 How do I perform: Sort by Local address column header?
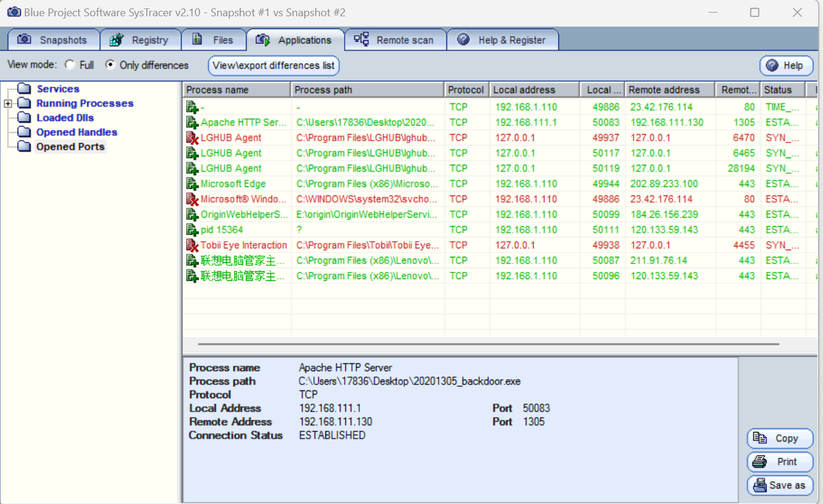click(535, 90)
